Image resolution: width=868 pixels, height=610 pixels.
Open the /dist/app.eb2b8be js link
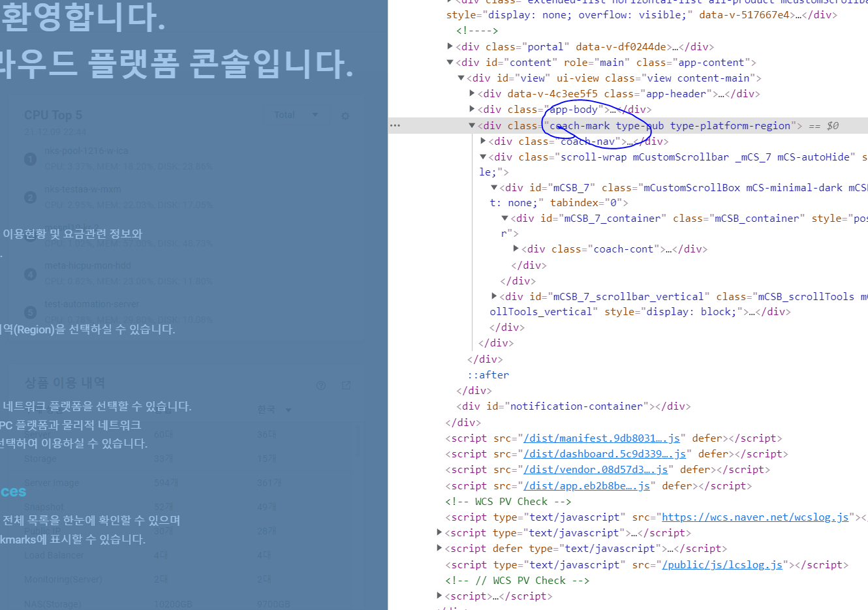587,485
